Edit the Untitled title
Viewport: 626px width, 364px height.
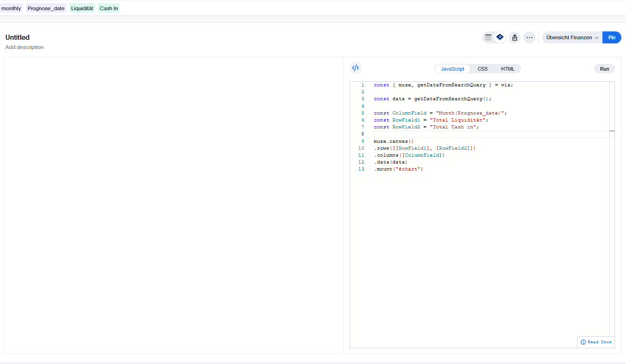(18, 37)
